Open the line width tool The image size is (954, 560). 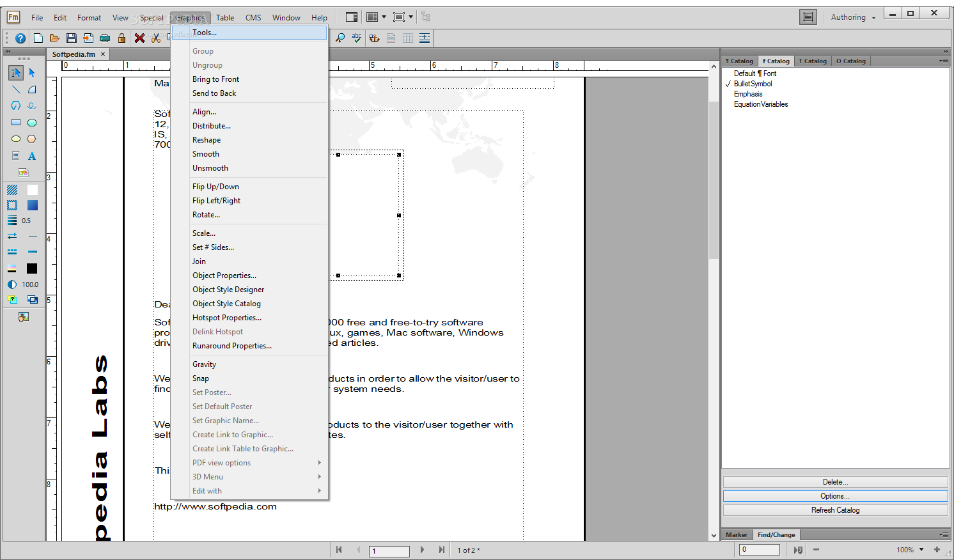[x=12, y=221]
